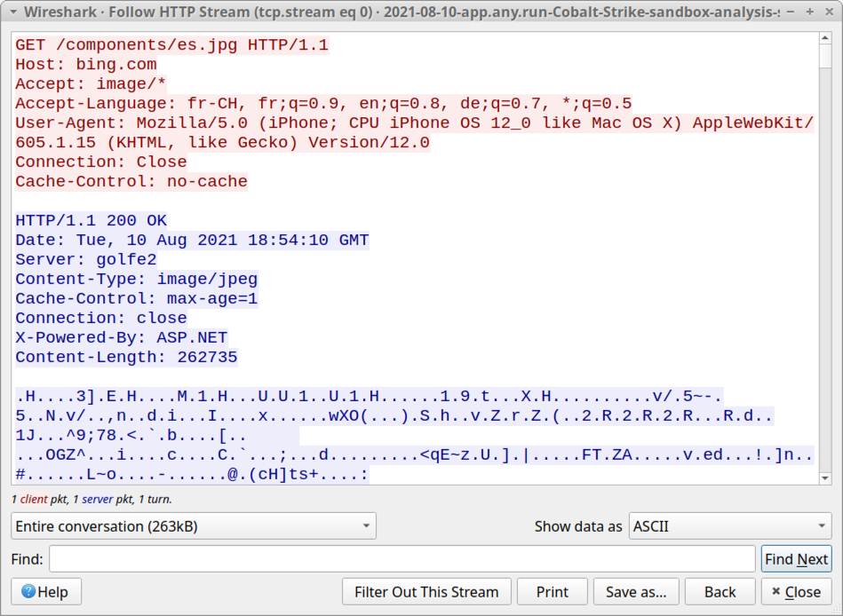843x616 pixels.
Task: Click the Find Next button
Action: [796, 559]
